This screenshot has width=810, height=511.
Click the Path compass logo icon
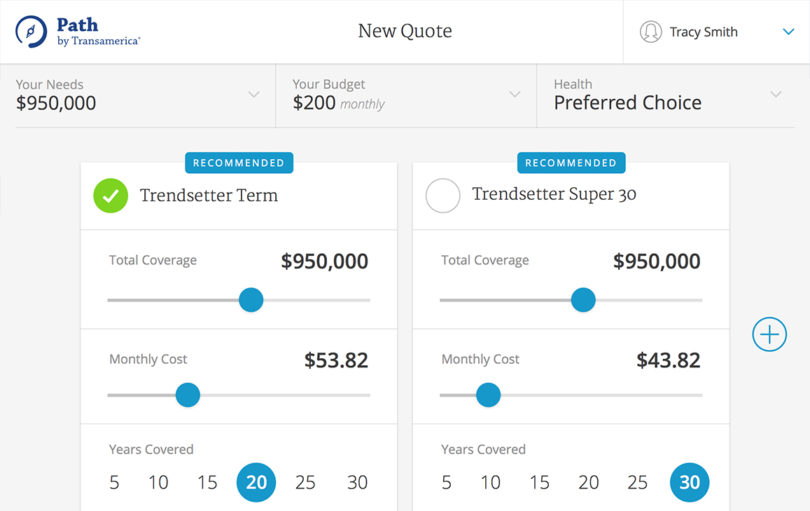pos(31,32)
